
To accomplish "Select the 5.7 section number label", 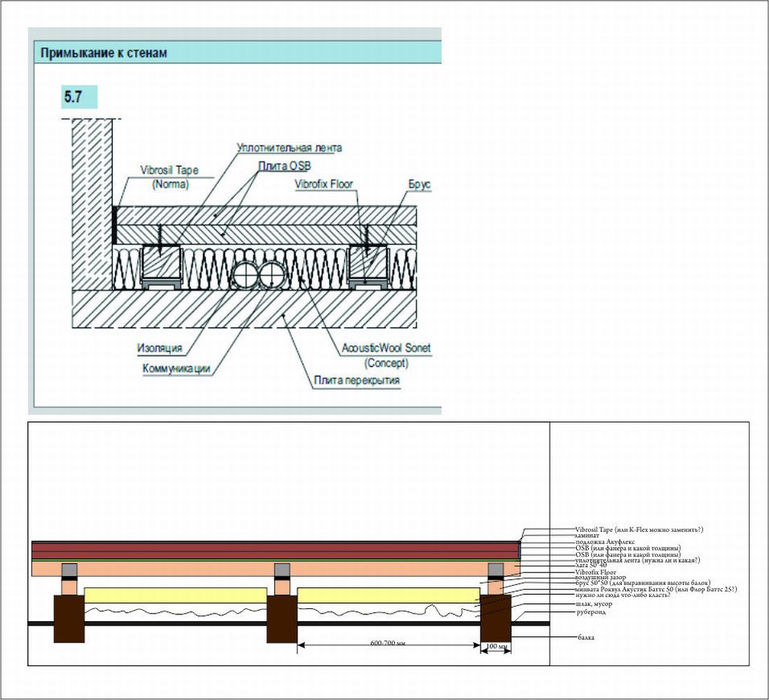I will 74,98.
